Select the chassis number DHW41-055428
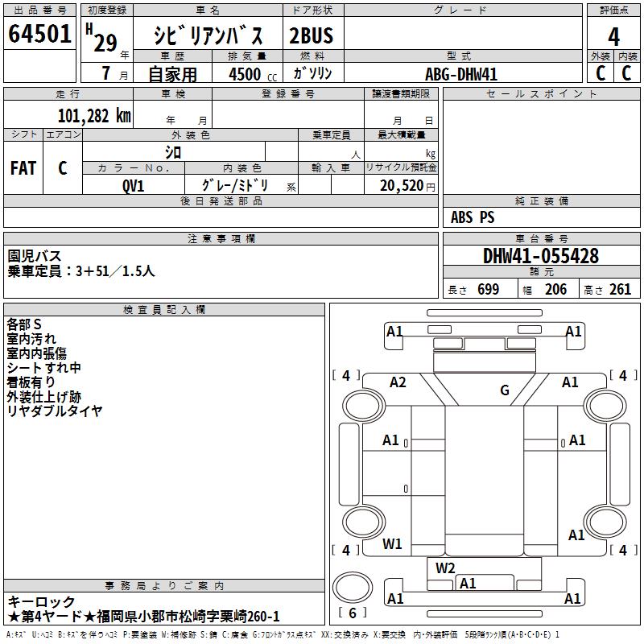Image resolution: width=644 pixels, height=644 pixels. click(541, 256)
